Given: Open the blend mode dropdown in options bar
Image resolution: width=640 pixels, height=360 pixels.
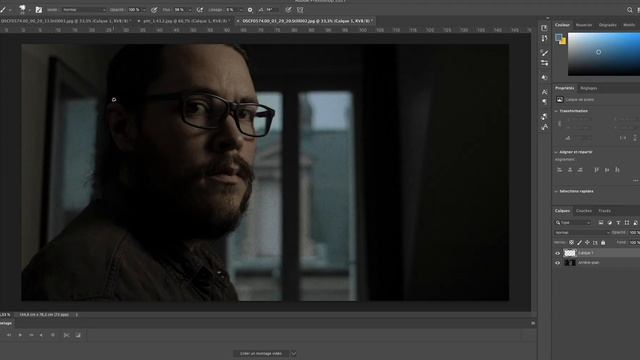Looking at the screenshot, I should 84,10.
